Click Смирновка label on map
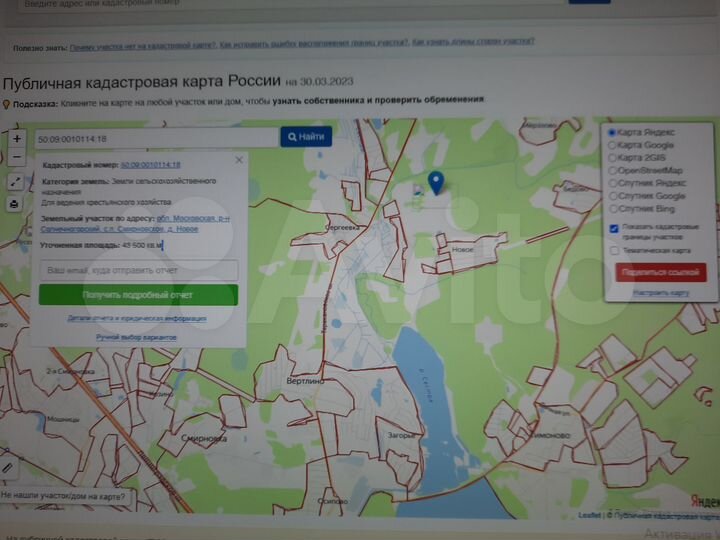 click(x=204, y=439)
